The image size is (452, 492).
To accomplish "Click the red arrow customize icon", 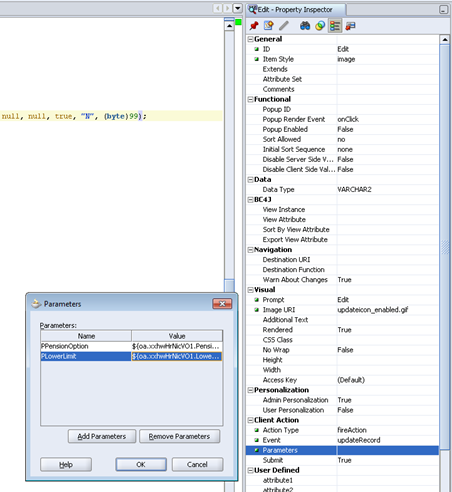I will coord(350,26).
